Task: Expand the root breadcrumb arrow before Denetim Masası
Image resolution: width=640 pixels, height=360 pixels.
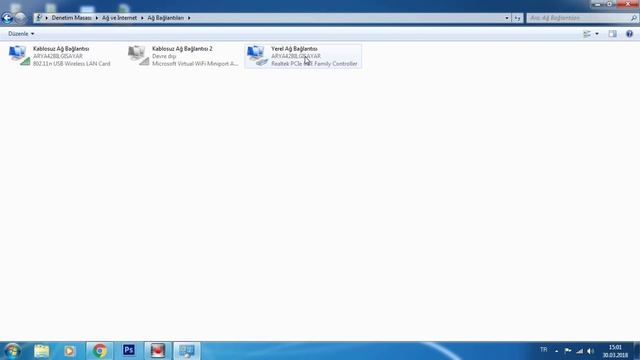Action: (47, 18)
